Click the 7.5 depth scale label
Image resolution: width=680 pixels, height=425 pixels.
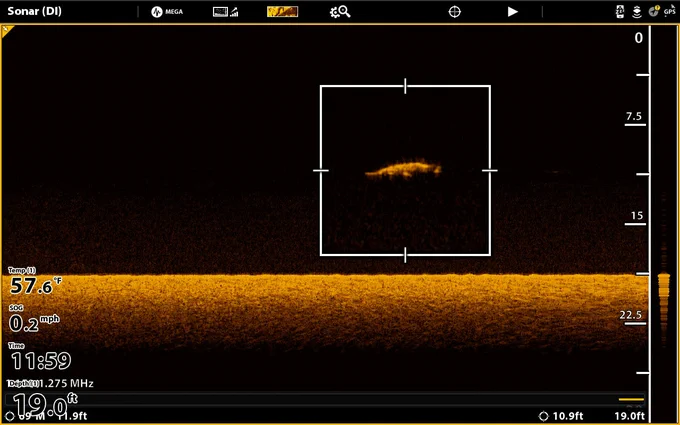click(634, 116)
